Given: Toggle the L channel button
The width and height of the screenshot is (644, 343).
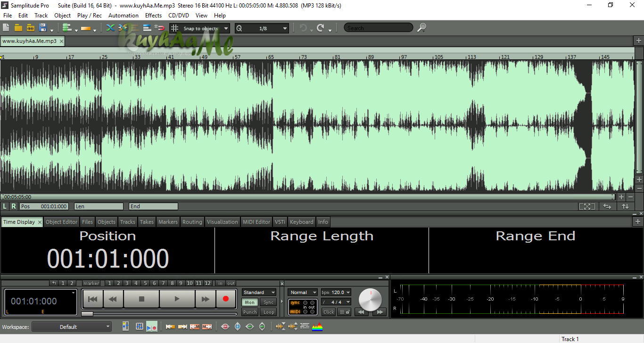Looking at the screenshot, I should point(5,206).
